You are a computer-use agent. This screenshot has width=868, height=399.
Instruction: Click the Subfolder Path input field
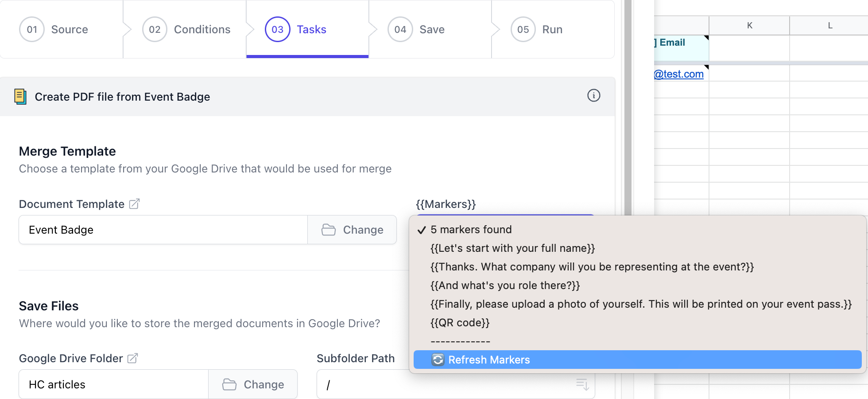(456, 384)
